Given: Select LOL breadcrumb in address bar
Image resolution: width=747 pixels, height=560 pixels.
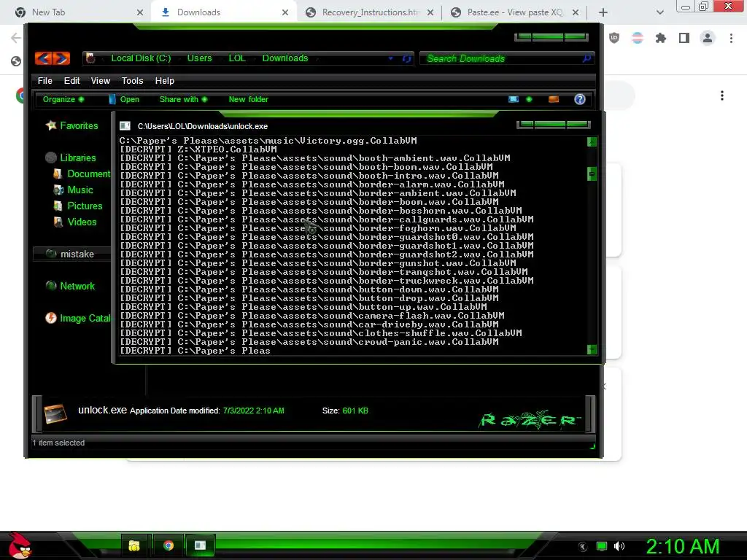Looking at the screenshot, I should click(237, 58).
